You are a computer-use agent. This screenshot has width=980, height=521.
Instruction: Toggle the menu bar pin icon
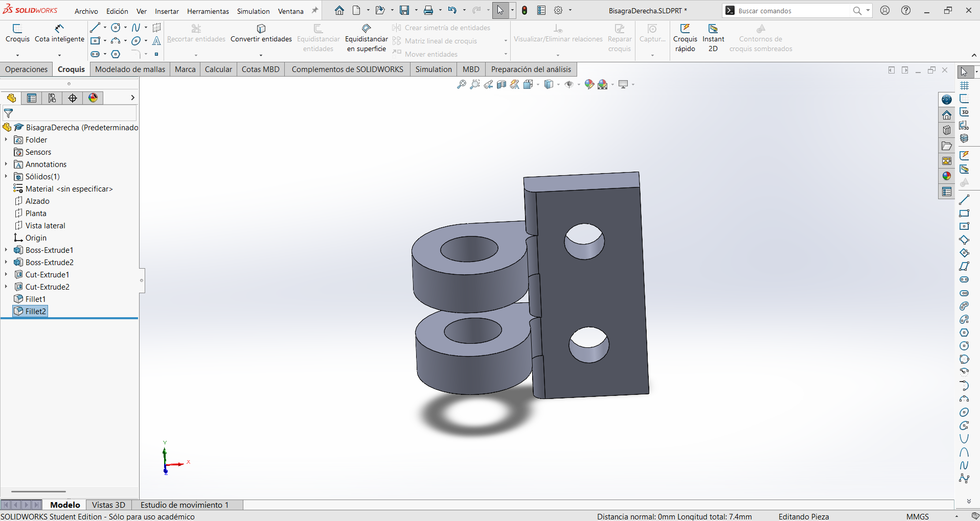[315, 11]
